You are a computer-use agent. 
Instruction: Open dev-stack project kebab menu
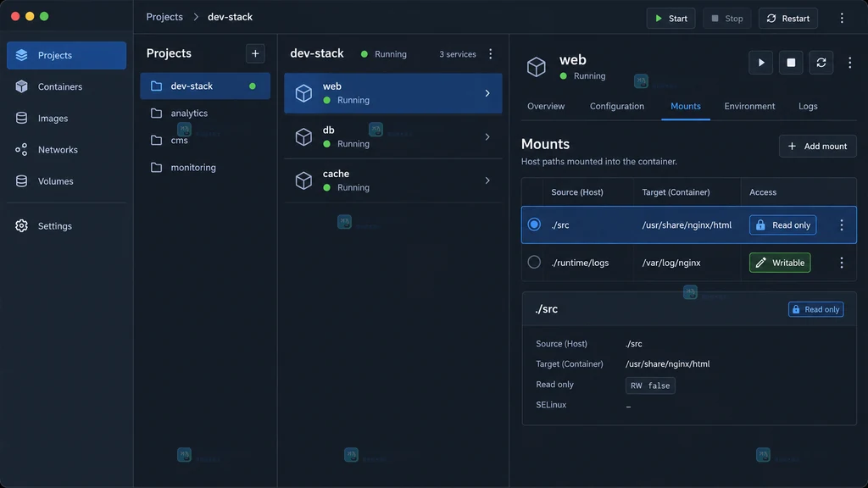click(491, 53)
